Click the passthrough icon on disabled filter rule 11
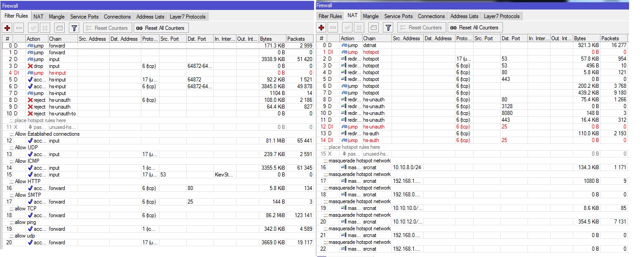Screen dimensions: 644x257 30,127
